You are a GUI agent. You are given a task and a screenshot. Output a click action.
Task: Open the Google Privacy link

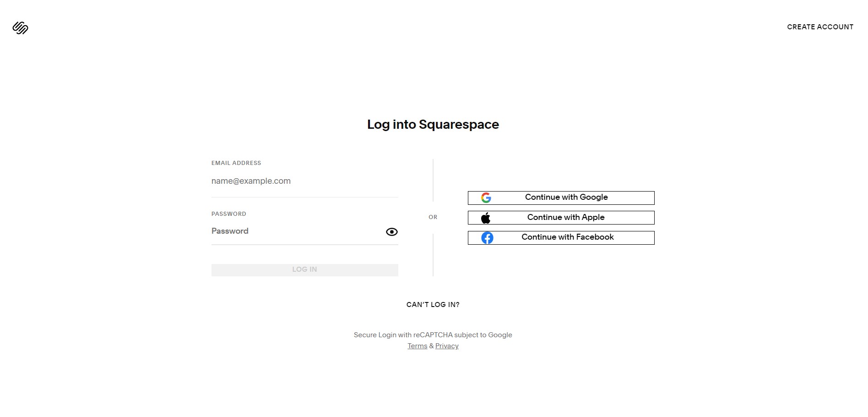[x=447, y=346]
